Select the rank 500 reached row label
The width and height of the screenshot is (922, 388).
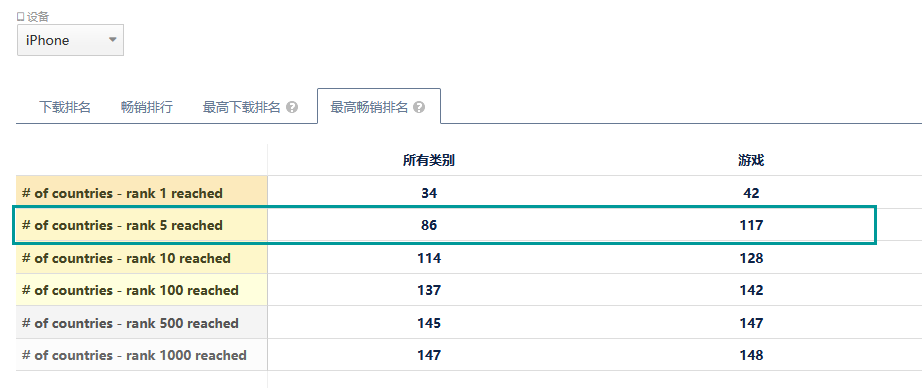(x=130, y=323)
